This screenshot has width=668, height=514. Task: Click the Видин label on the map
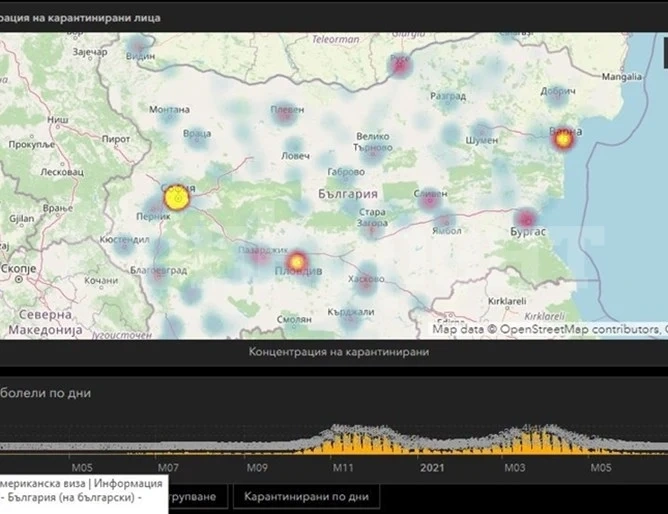(x=141, y=56)
